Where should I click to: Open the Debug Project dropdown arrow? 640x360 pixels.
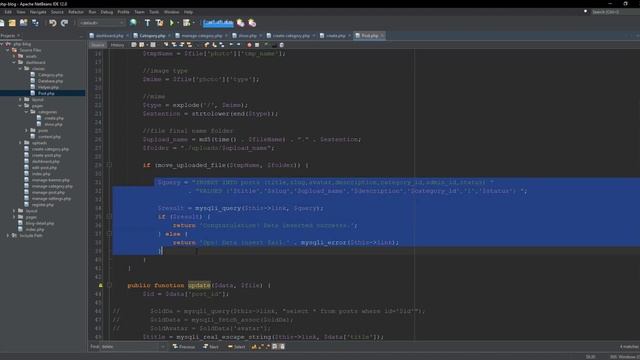pyautogui.click(x=193, y=23)
